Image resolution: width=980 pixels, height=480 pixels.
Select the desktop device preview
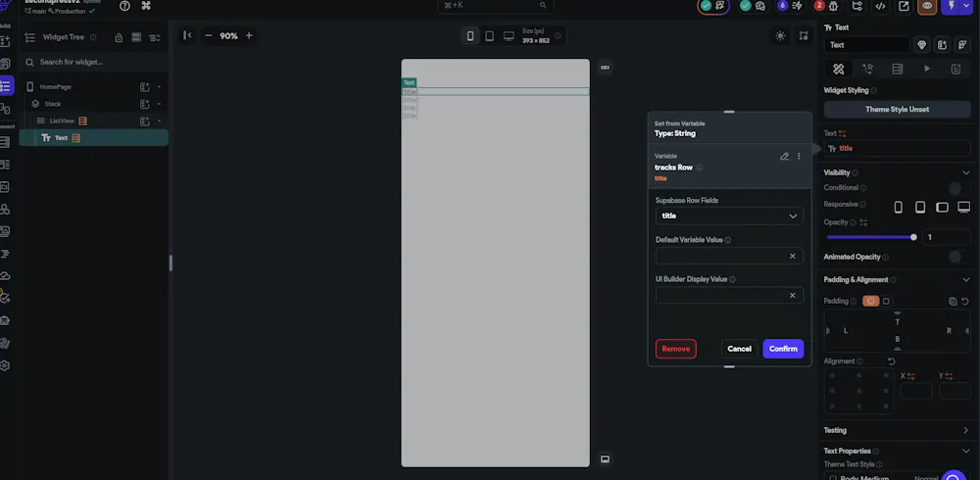pyautogui.click(x=509, y=36)
